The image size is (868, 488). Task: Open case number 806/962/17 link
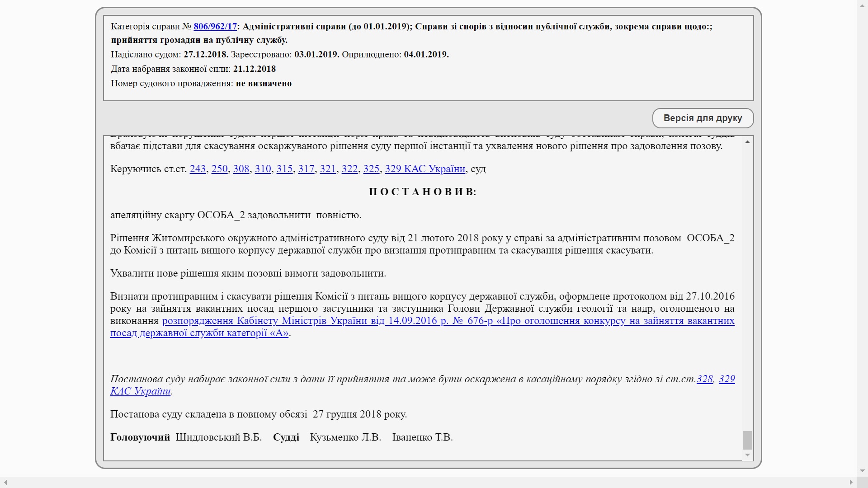pyautogui.click(x=215, y=26)
